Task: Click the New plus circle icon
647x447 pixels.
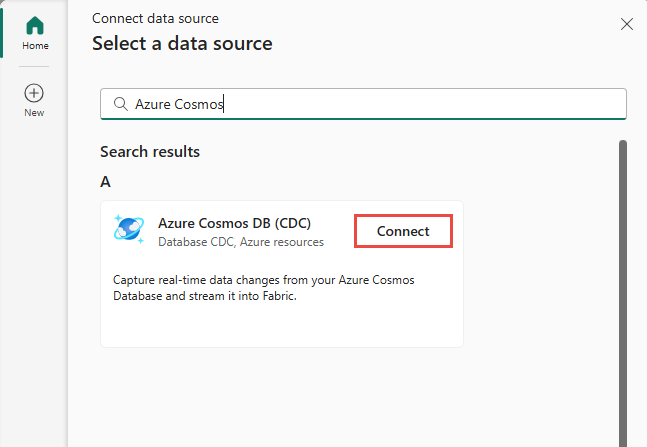Action: coord(34,93)
